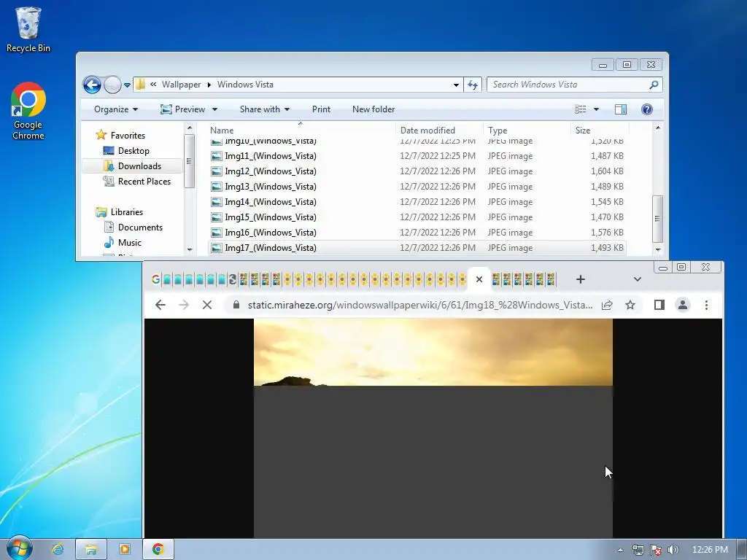The width and height of the screenshot is (747, 560).
Task: Go back in Chrome
Action: [160, 306]
